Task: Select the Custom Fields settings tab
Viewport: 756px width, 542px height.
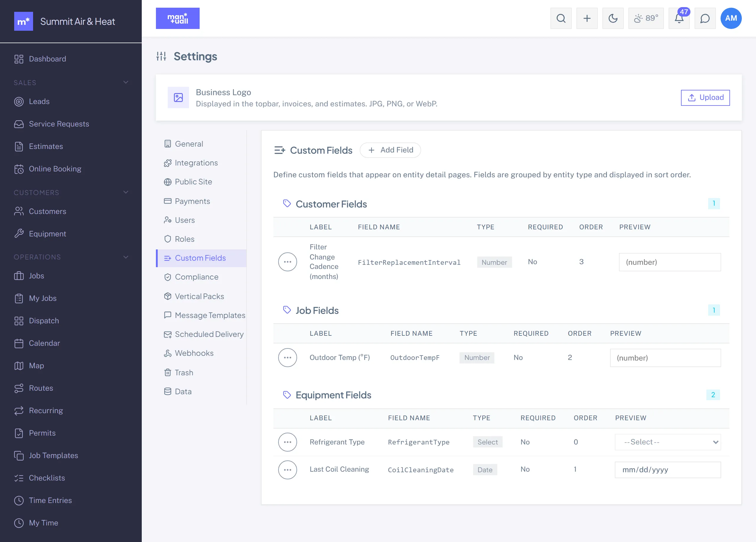Action: [201, 258]
